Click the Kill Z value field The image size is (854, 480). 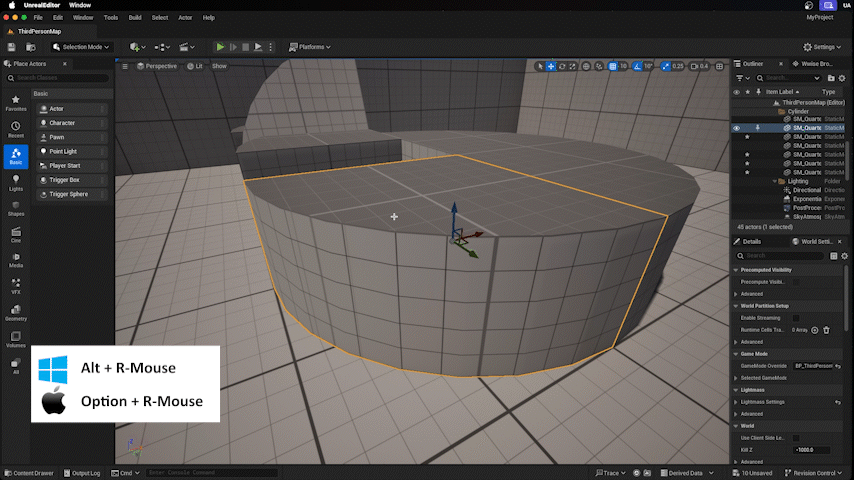[x=810, y=450]
